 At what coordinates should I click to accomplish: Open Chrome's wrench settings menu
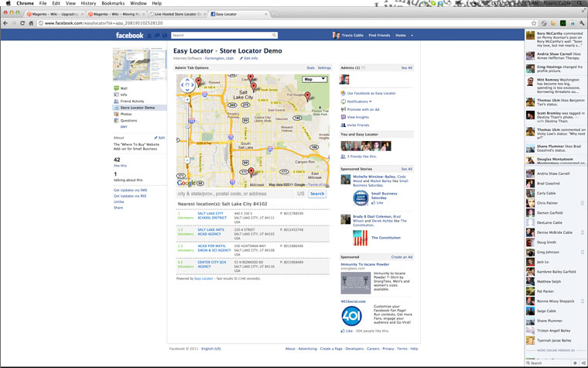pos(582,23)
